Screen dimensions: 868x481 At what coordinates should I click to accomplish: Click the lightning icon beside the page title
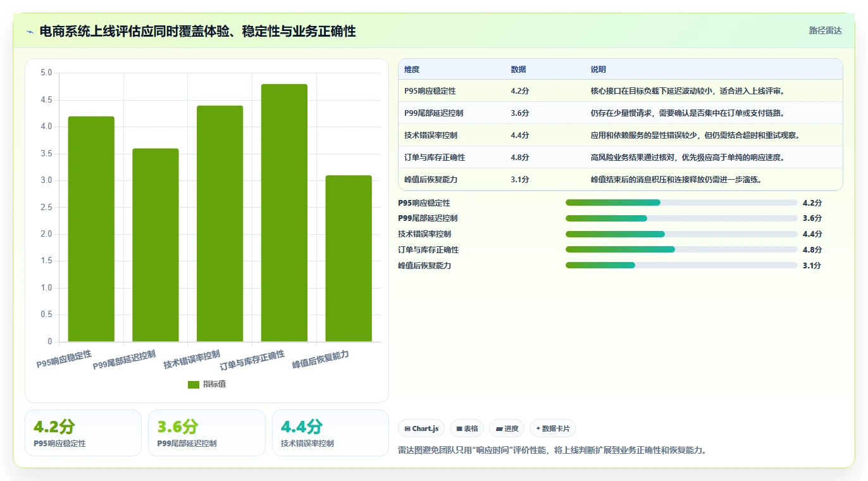pos(30,31)
